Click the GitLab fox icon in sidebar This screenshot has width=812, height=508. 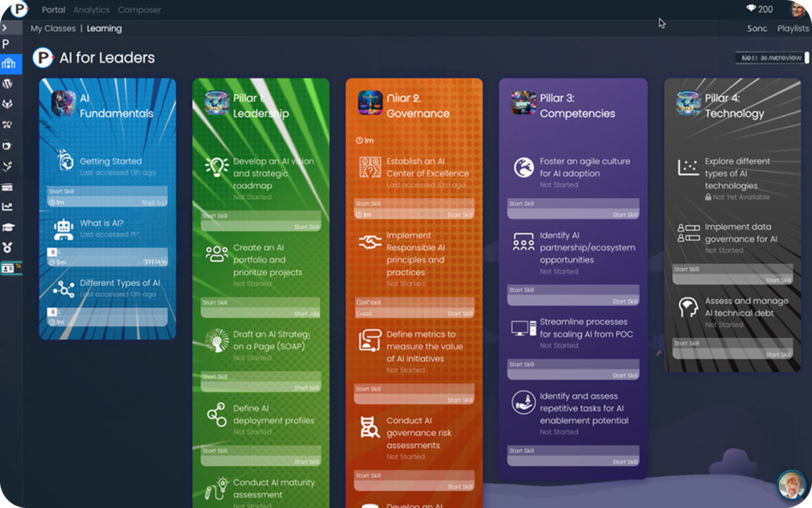pos(7,104)
